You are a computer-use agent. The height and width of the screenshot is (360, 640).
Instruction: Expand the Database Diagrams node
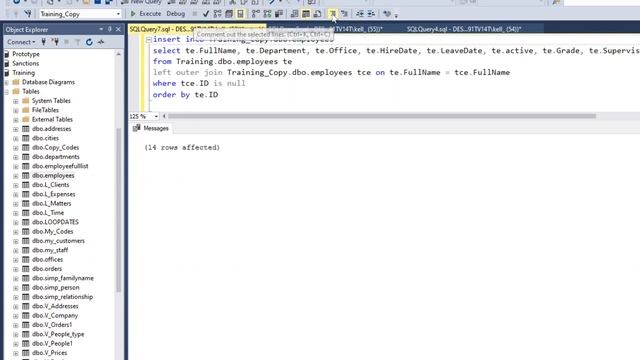pos(7,82)
